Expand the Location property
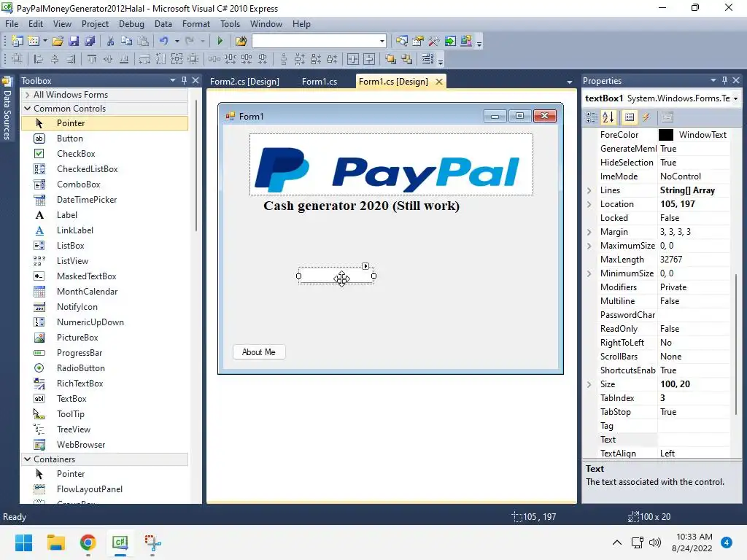747x560 pixels. (589, 204)
